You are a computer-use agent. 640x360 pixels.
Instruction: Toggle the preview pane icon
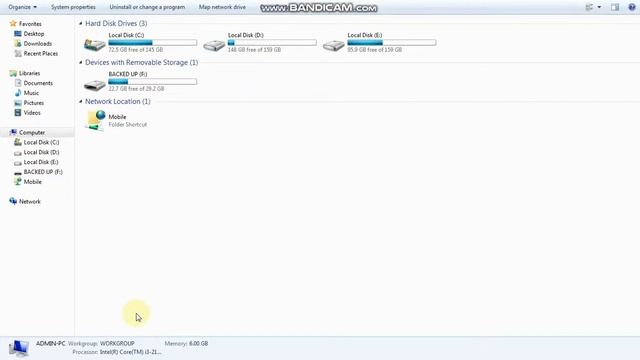[x=615, y=7]
